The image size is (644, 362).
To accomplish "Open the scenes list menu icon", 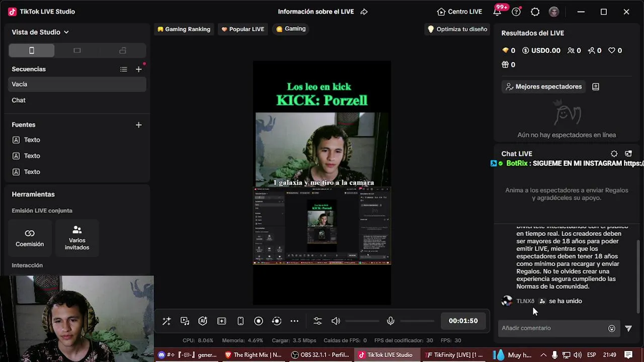I will coord(124,69).
